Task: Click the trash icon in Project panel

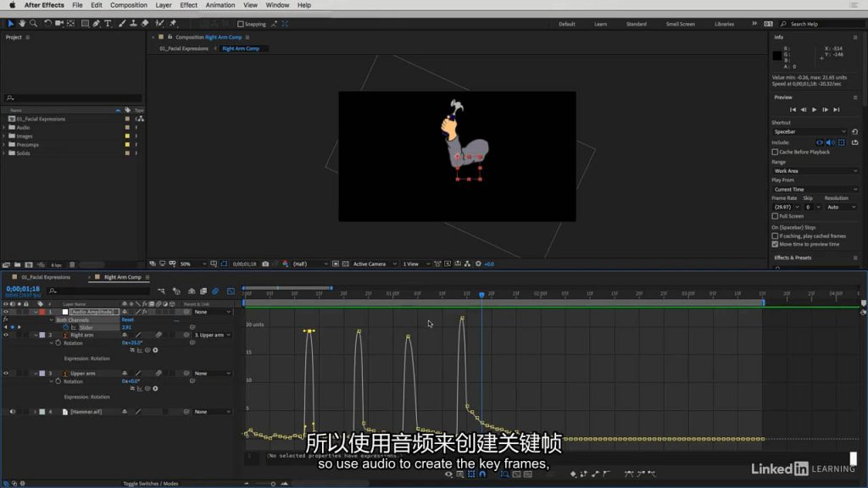Action: pyautogui.click(x=72, y=265)
